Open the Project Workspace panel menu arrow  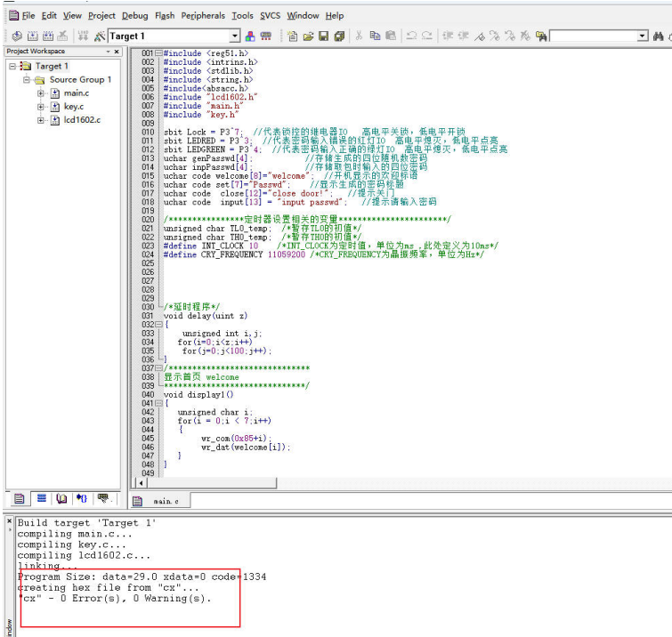click(108, 52)
